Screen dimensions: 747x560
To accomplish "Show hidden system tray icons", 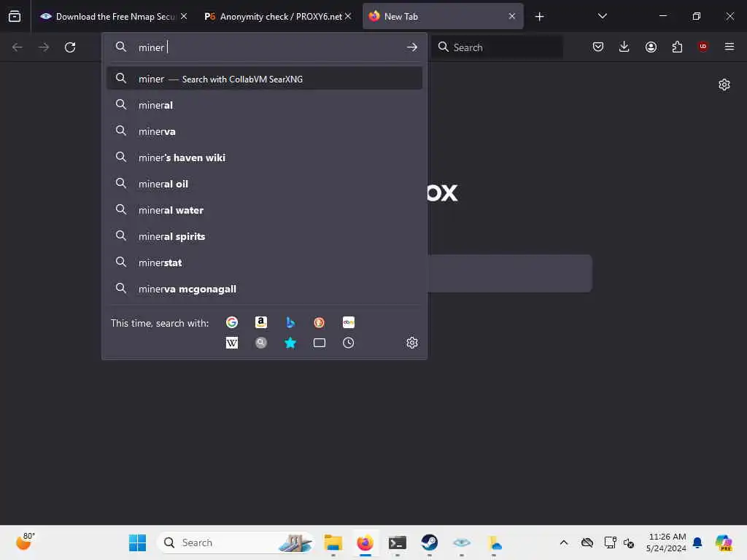I will (x=564, y=542).
